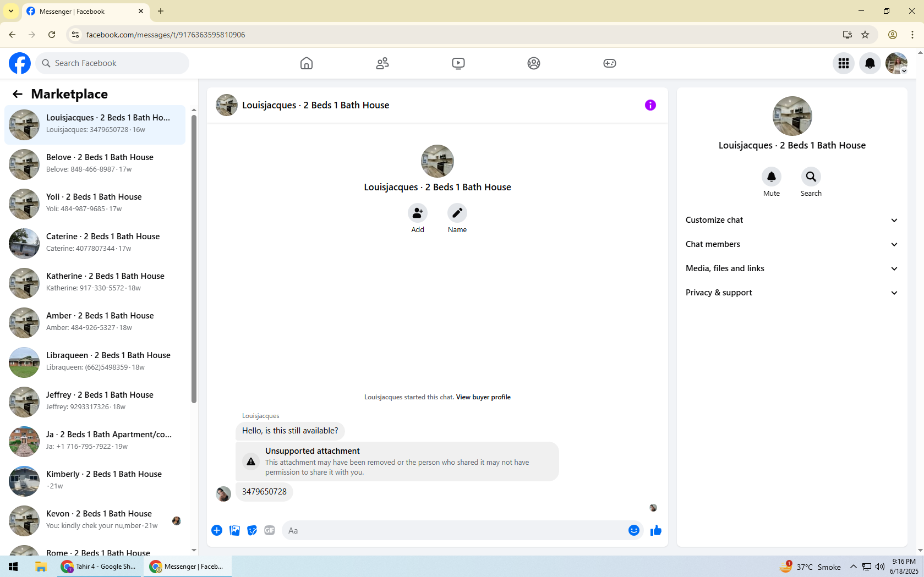The width and height of the screenshot is (924, 577).
Task: Open the Notifications bell in header
Action: coord(870,63)
